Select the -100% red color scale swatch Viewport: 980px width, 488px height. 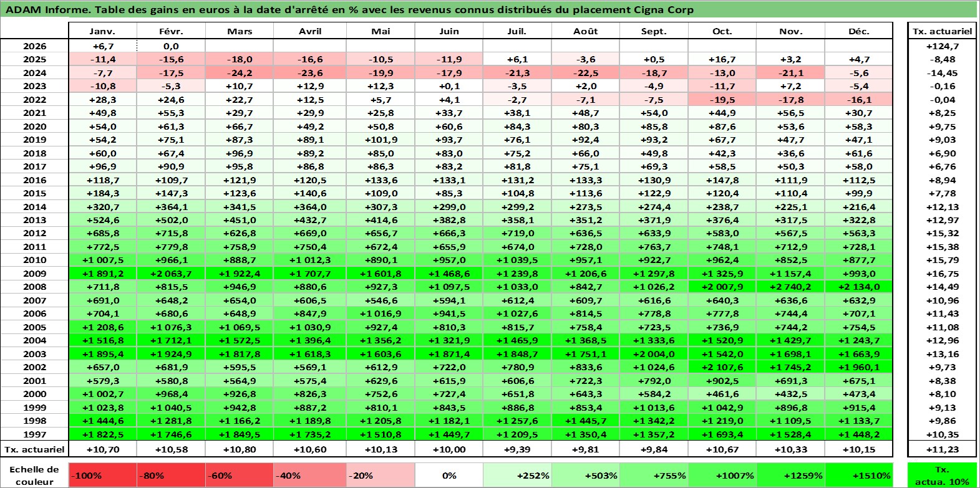tap(102, 475)
